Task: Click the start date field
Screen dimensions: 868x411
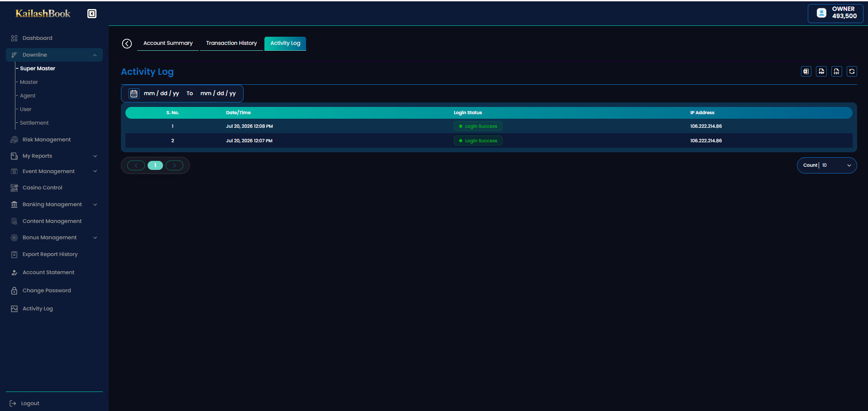Action: (162, 93)
